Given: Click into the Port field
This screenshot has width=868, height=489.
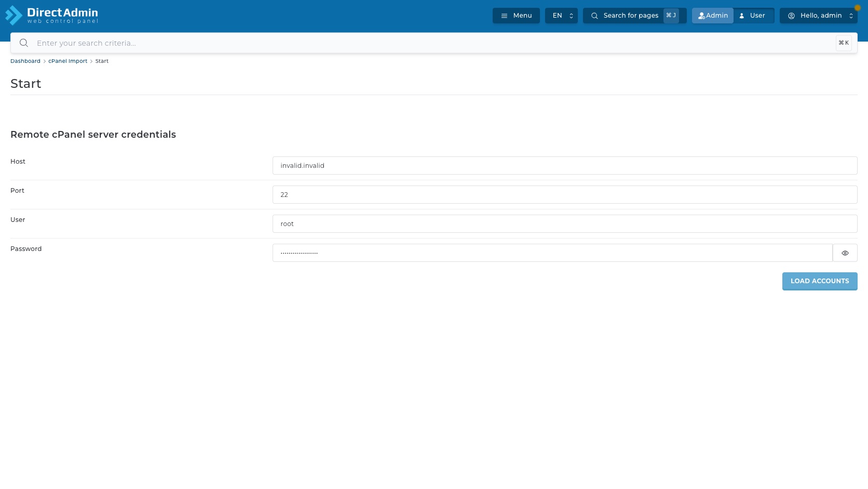Looking at the screenshot, I should pos(565,195).
